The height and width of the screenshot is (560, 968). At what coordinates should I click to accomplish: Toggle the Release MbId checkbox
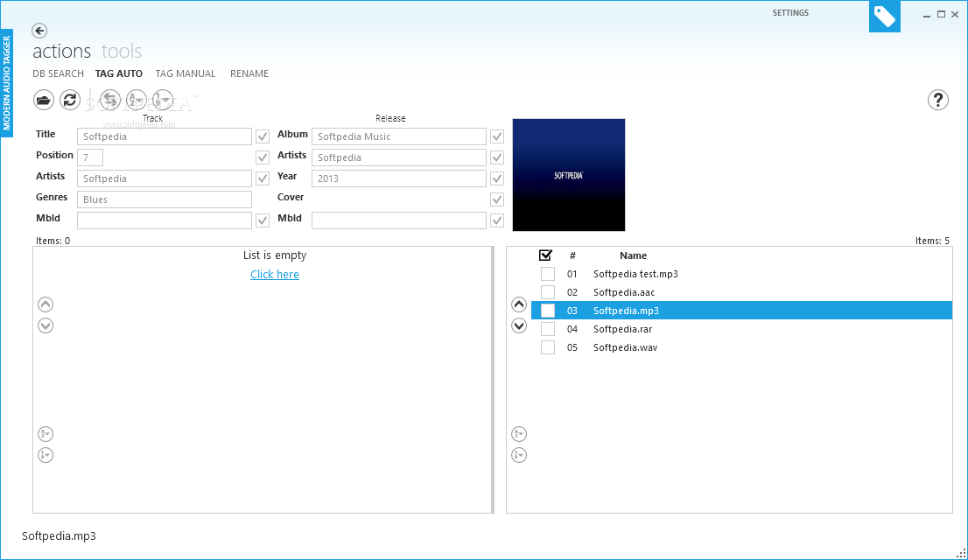coord(497,220)
